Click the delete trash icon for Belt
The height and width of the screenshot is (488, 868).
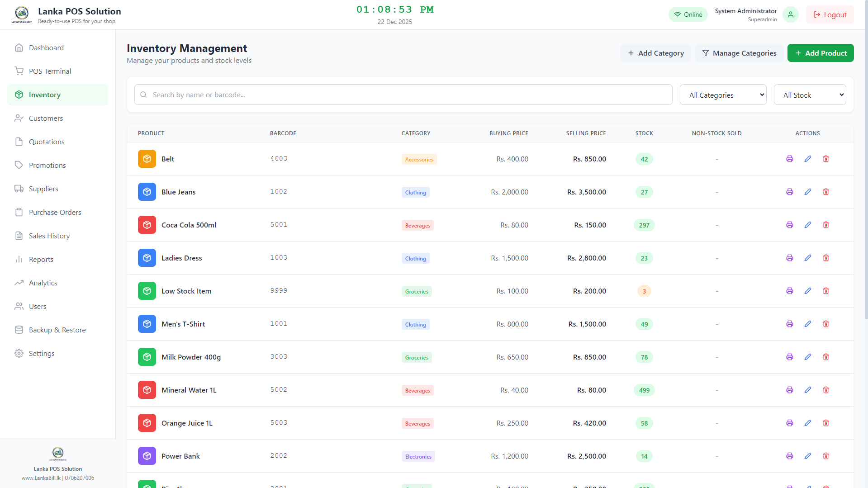pos(826,159)
